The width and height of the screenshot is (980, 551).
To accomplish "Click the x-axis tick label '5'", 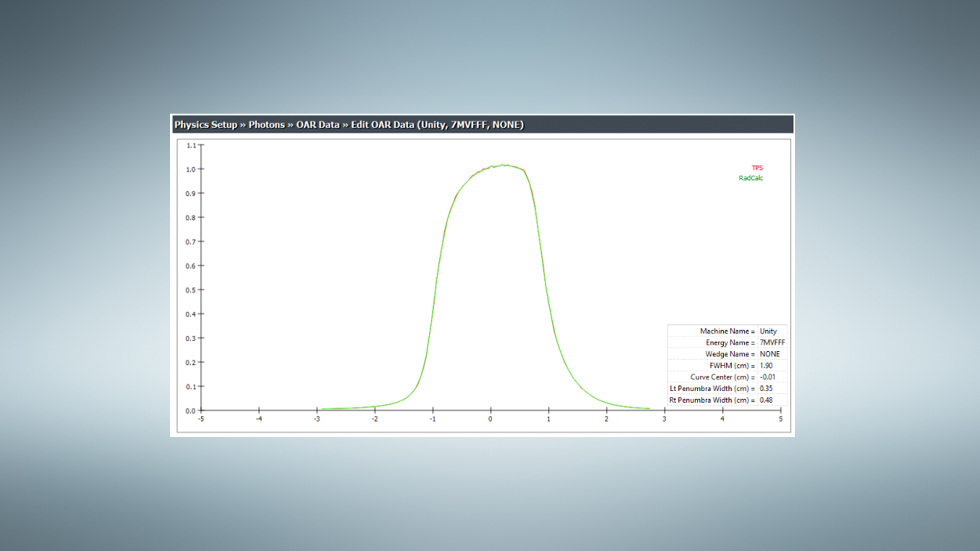I will [x=781, y=419].
